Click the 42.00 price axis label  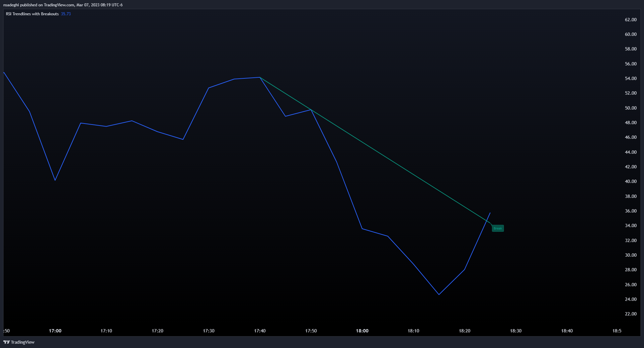click(631, 167)
